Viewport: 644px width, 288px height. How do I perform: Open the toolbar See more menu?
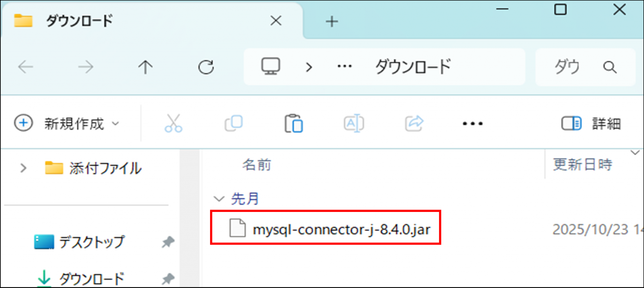(x=472, y=123)
